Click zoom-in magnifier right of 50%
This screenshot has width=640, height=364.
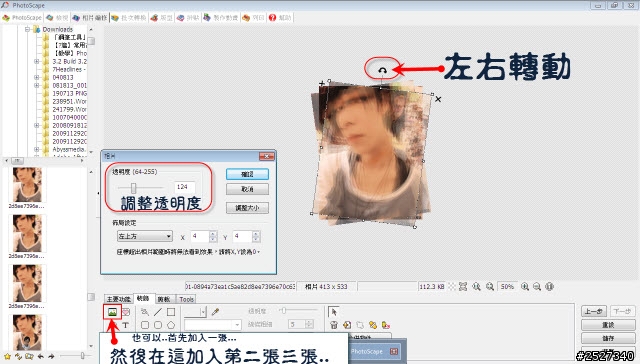(525, 286)
